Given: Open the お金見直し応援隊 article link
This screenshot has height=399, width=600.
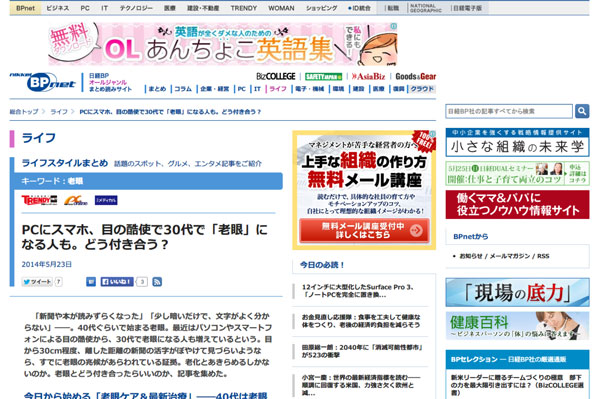Looking at the screenshot, I should pos(361,321).
